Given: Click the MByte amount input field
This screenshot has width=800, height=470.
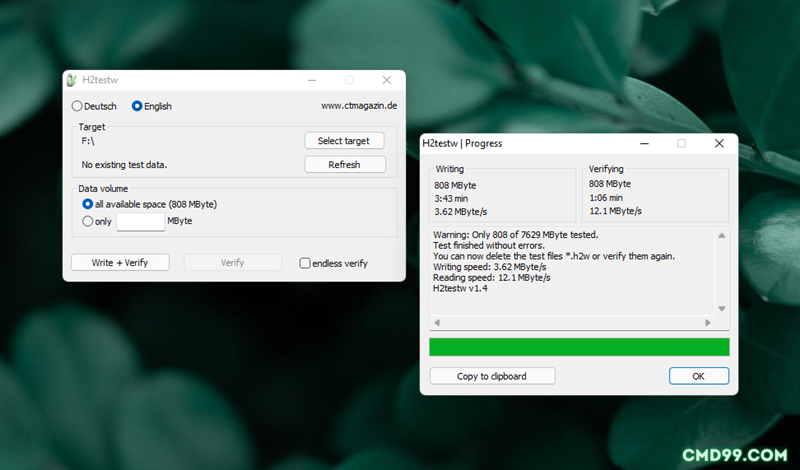Looking at the screenshot, I should pos(141,221).
